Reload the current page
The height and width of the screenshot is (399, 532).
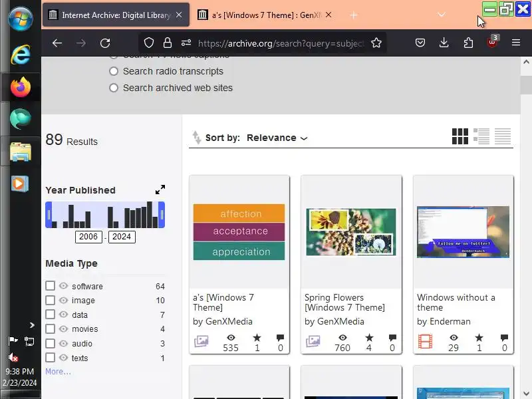(105, 43)
